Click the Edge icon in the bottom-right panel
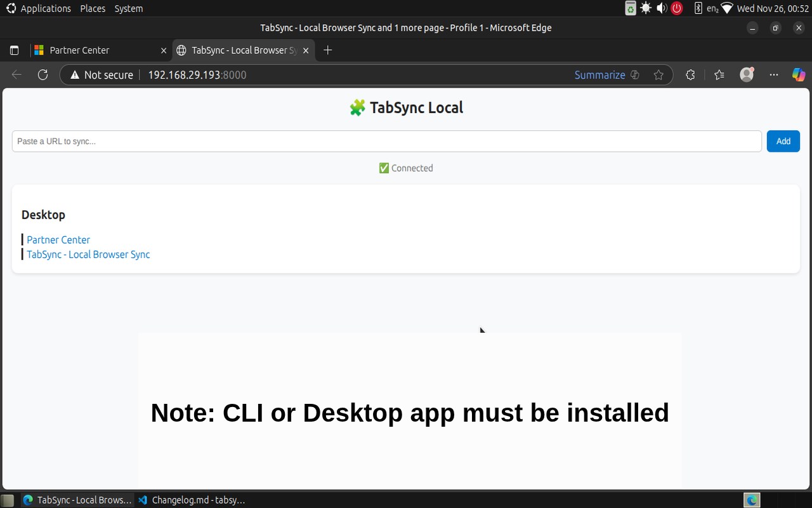The height and width of the screenshot is (508, 812). point(752,500)
